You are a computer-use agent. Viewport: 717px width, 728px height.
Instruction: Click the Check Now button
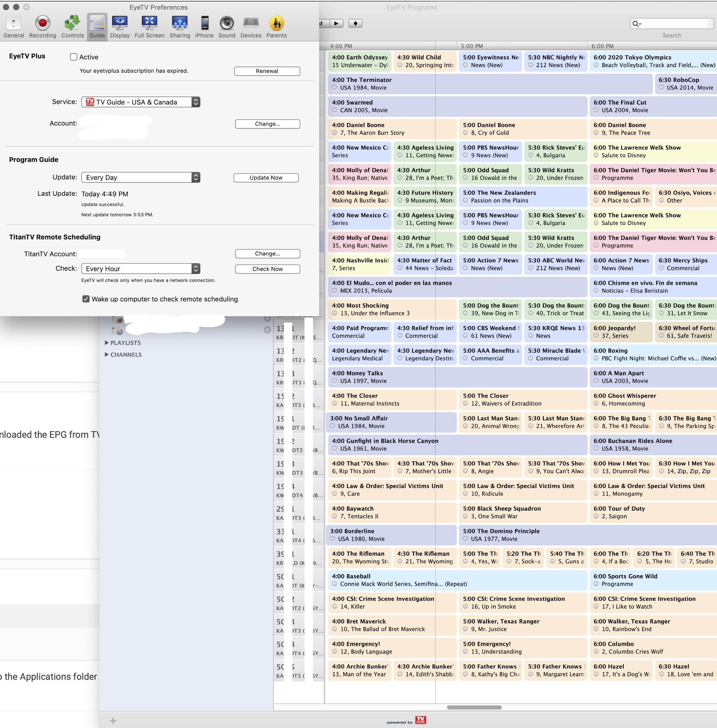point(267,269)
